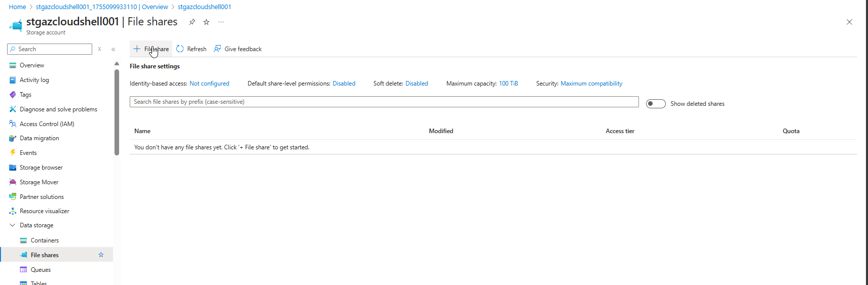Image resolution: width=868 pixels, height=285 pixels.
Task: Click the sidebar vertical scrollbar
Action: [117, 112]
